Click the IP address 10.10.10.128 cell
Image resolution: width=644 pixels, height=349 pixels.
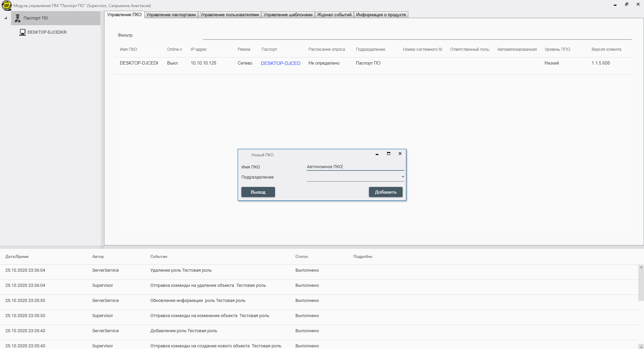[203, 63]
